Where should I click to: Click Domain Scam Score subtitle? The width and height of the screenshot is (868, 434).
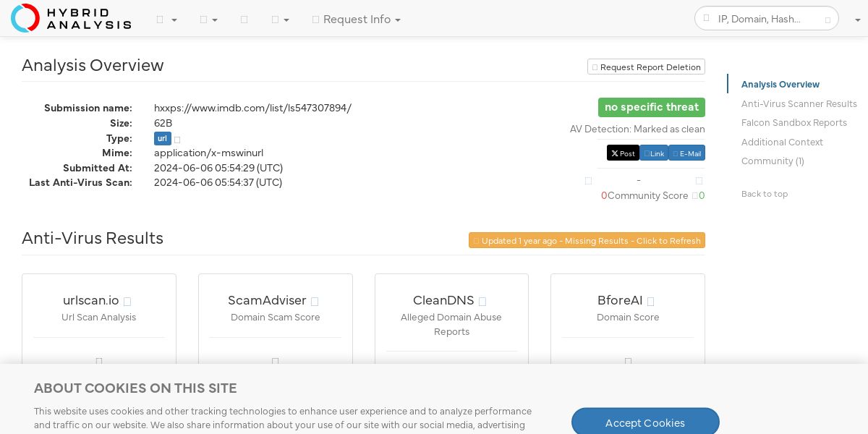(276, 317)
